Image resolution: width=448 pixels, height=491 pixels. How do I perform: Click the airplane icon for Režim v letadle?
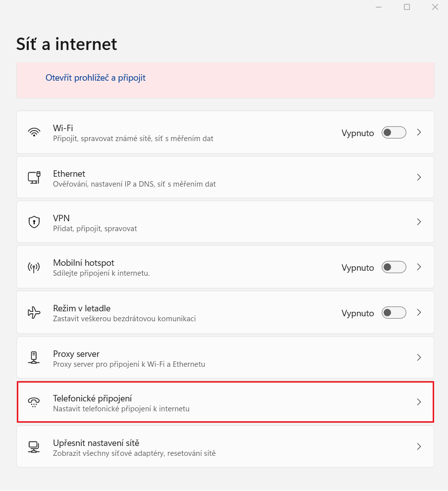(x=34, y=312)
